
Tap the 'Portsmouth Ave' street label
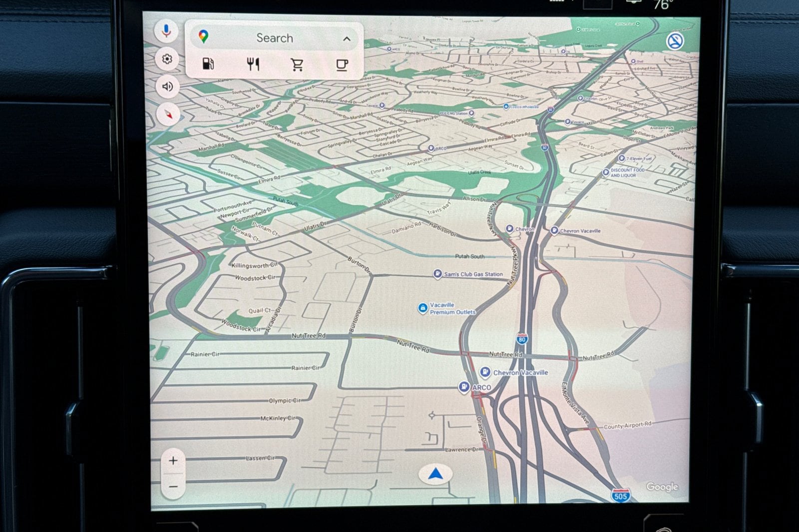click(x=234, y=206)
